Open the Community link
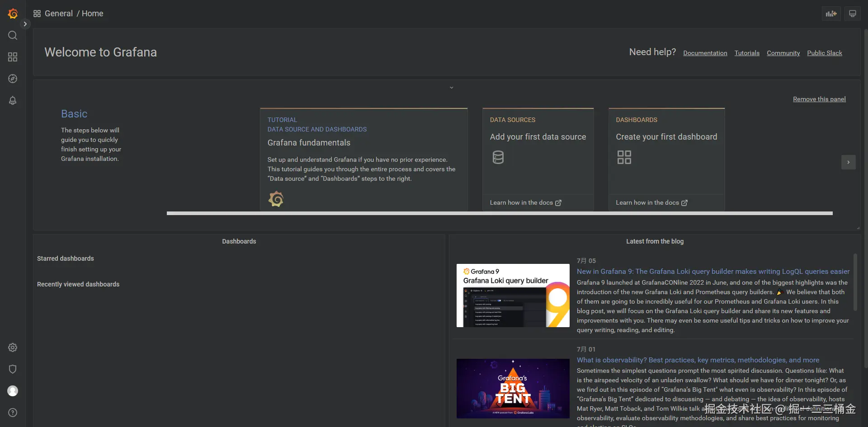 [x=783, y=53]
